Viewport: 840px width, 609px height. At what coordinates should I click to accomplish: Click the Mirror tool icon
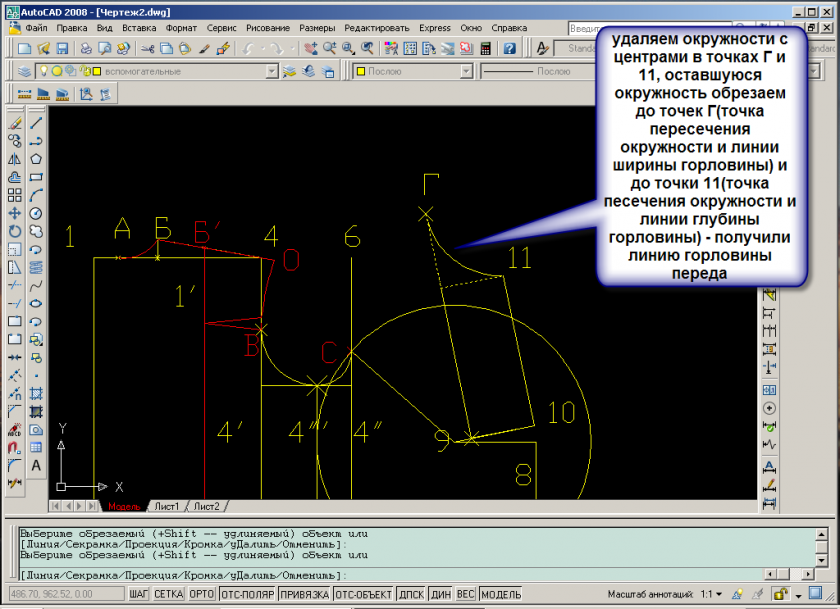click(x=15, y=158)
